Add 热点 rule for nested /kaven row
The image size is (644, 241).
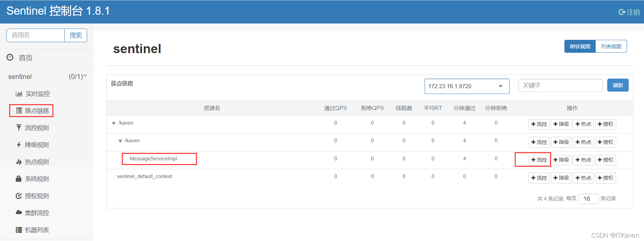point(583,142)
